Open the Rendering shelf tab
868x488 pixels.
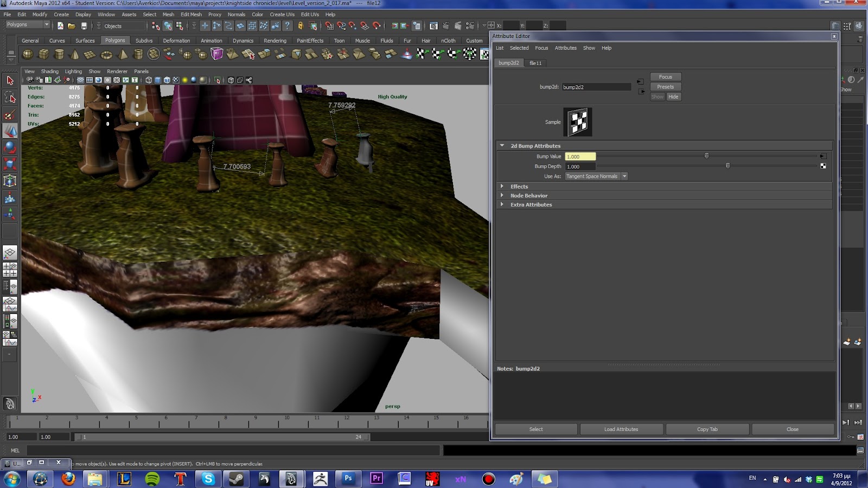(275, 40)
